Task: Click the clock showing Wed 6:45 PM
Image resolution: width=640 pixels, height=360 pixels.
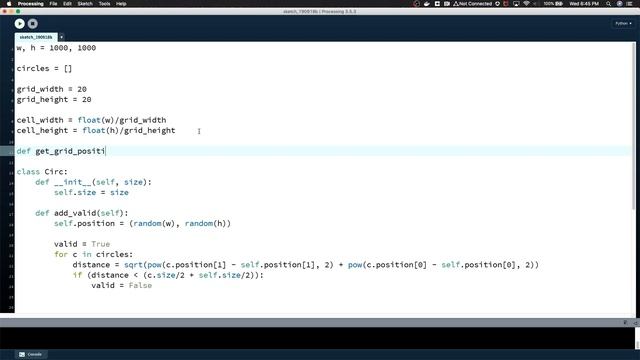Action: [584, 4]
